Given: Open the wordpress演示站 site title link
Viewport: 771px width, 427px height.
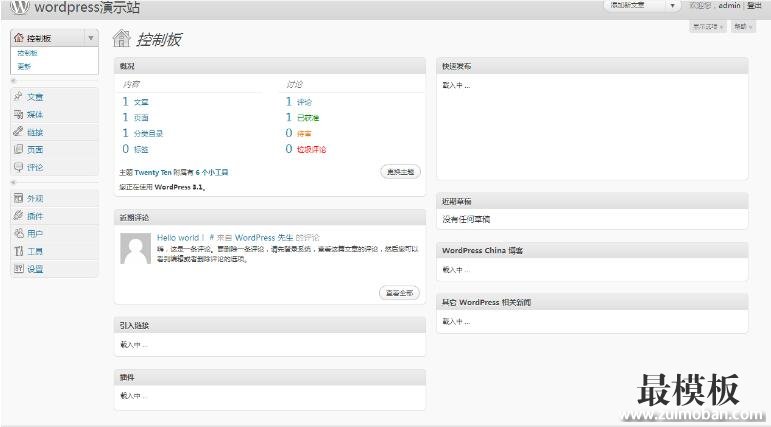Looking at the screenshot, I should click(x=87, y=7).
